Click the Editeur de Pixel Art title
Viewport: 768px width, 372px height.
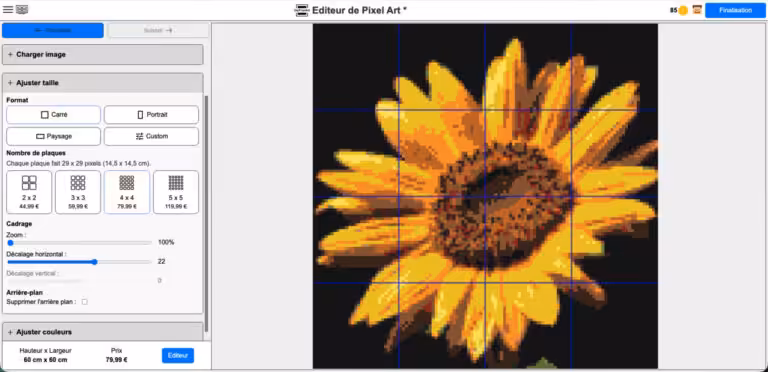click(360, 10)
